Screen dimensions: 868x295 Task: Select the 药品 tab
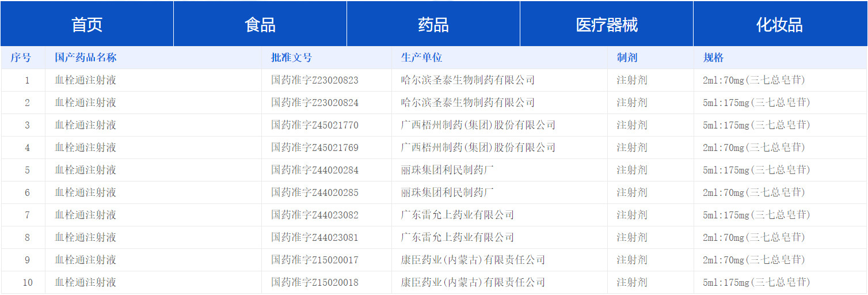pyautogui.click(x=433, y=24)
